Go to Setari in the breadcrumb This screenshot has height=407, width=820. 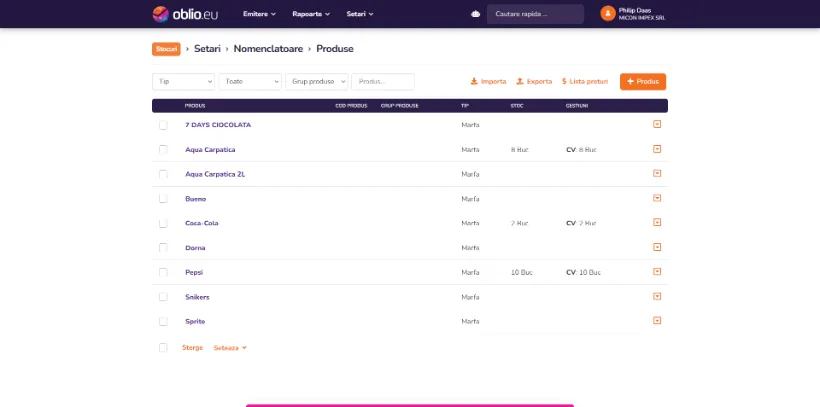click(x=207, y=49)
